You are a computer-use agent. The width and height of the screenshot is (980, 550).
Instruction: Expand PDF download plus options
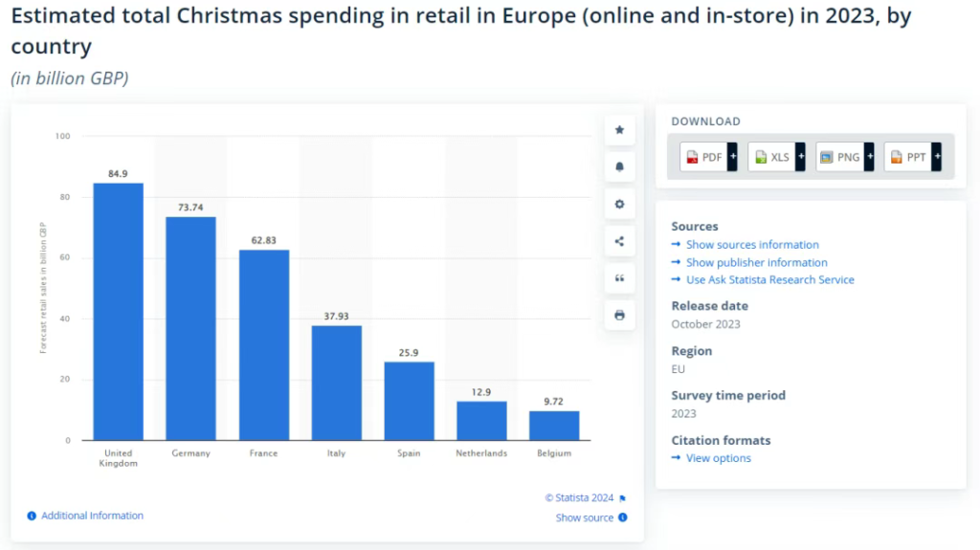pyautogui.click(x=732, y=157)
